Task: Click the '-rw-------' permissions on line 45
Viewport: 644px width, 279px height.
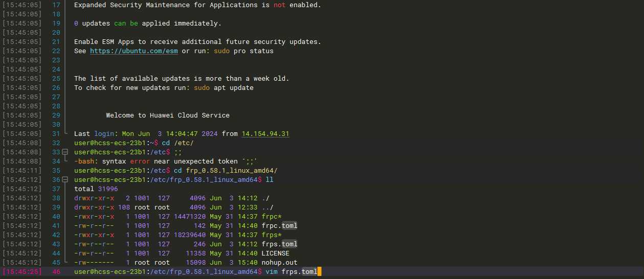Action: coord(94,263)
